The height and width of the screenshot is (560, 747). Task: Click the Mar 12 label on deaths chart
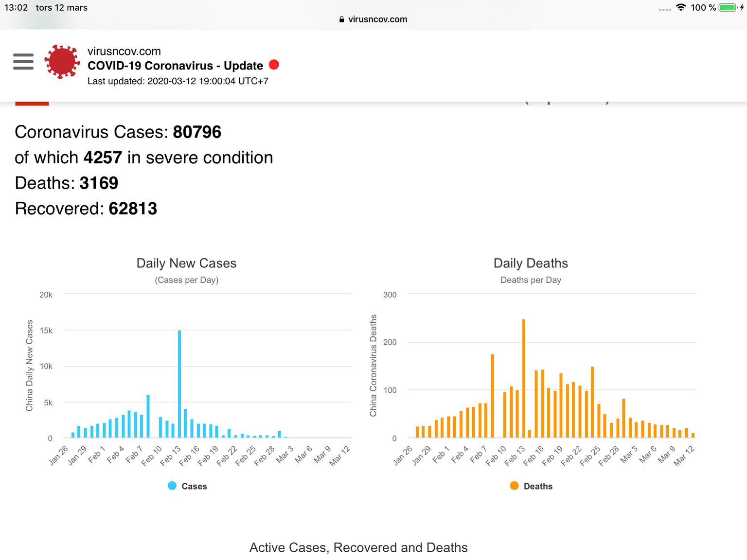(x=684, y=456)
